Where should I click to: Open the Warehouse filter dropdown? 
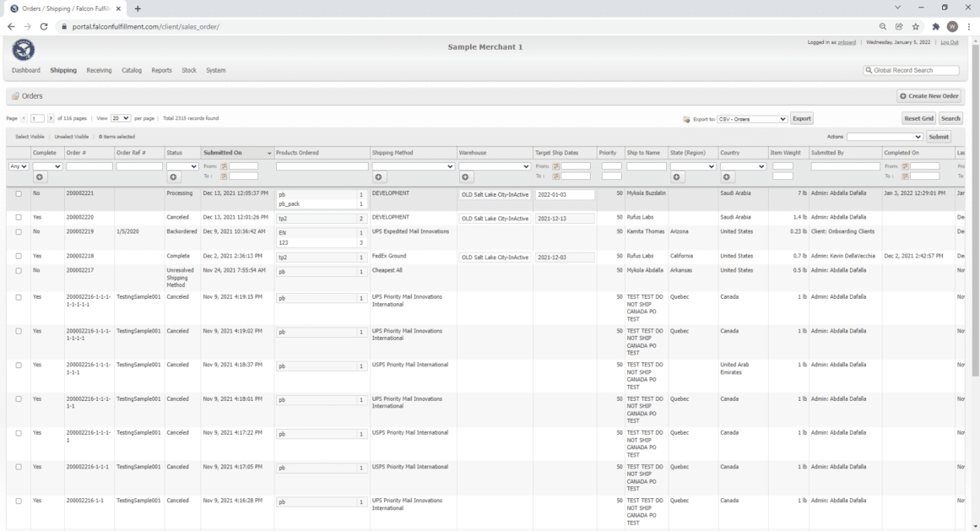(495, 166)
